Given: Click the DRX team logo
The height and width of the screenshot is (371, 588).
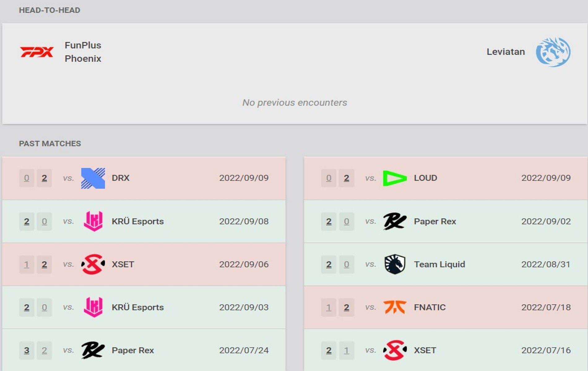Looking at the screenshot, I should coord(93,178).
